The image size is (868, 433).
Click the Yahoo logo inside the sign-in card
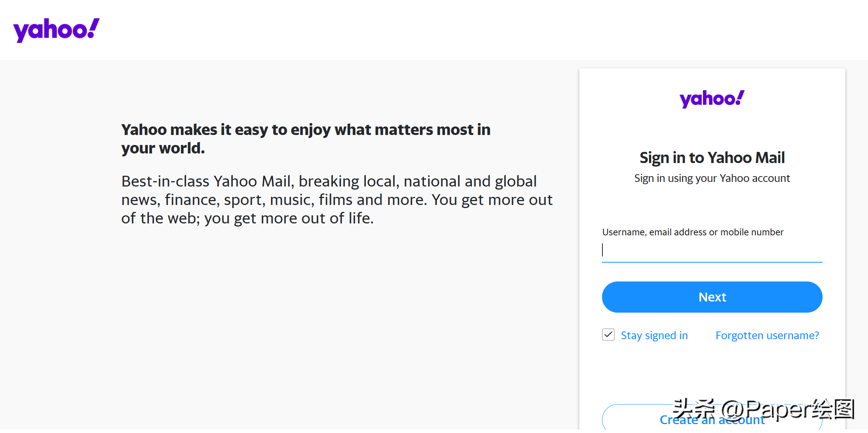(711, 98)
